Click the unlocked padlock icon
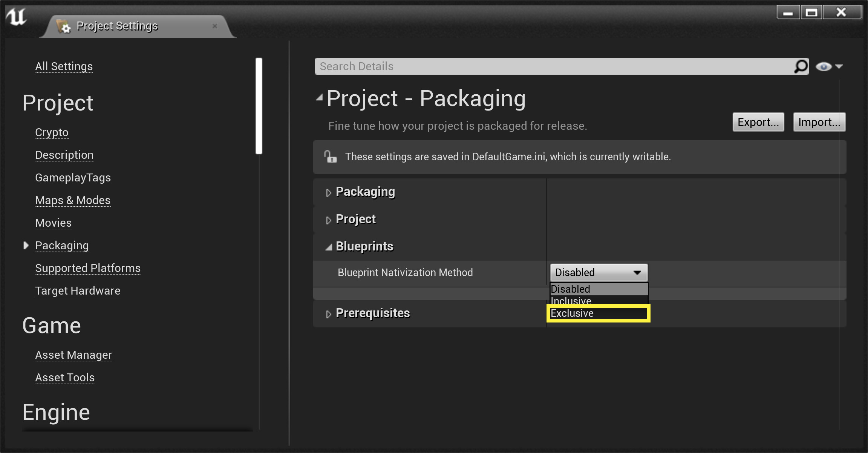The height and width of the screenshot is (453, 868). pyautogui.click(x=330, y=157)
